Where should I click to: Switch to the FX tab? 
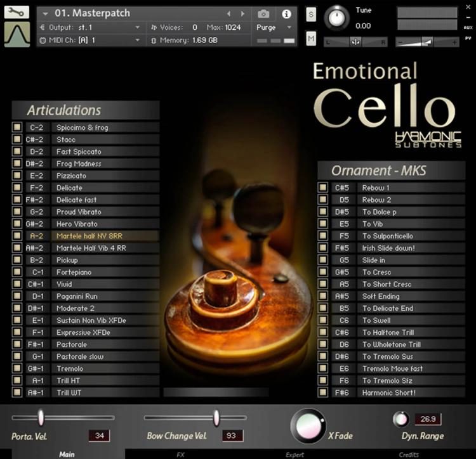[181, 455]
